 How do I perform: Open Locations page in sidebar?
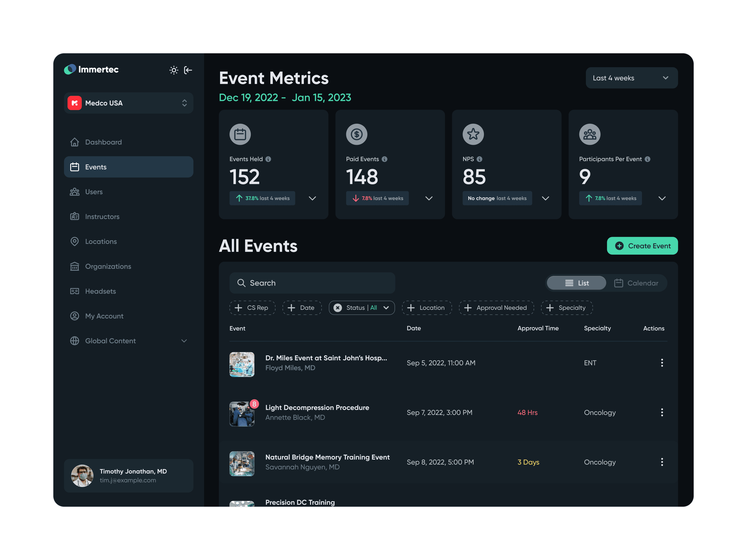129,241
